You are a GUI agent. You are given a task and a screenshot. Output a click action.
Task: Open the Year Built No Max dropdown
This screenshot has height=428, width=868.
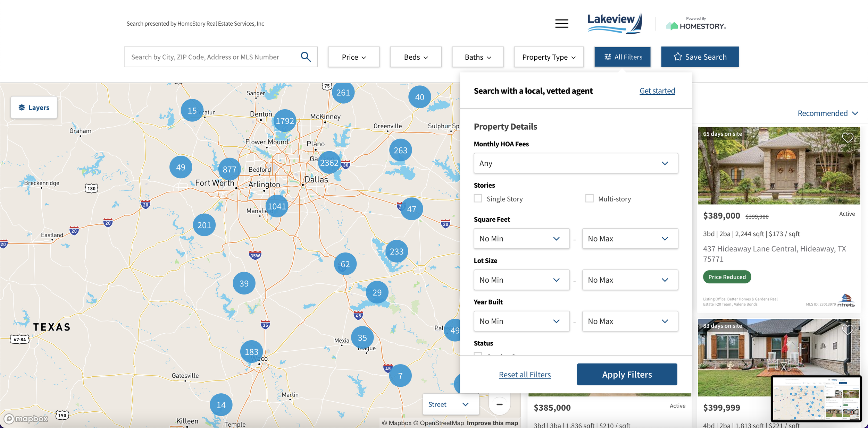(630, 321)
